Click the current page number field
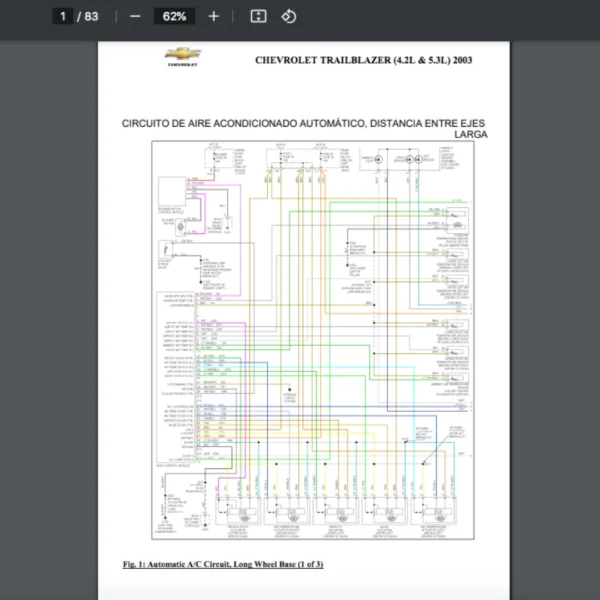 click(63, 16)
